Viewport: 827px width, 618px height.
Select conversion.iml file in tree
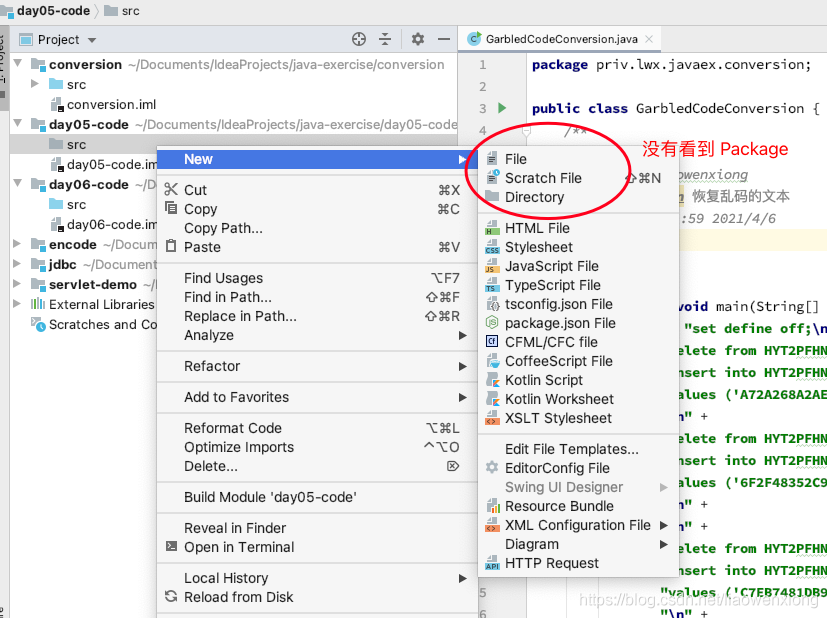point(111,104)
